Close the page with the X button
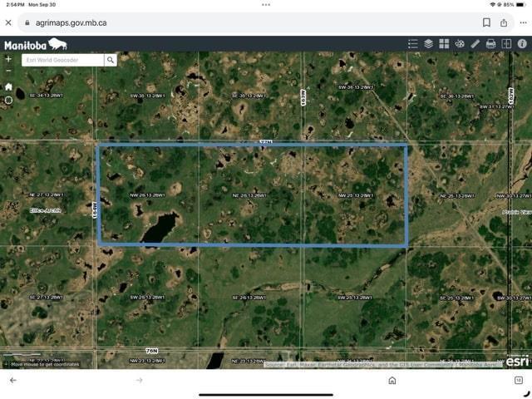The width and height of the screenshot is (532, 399). coord(8,22)
